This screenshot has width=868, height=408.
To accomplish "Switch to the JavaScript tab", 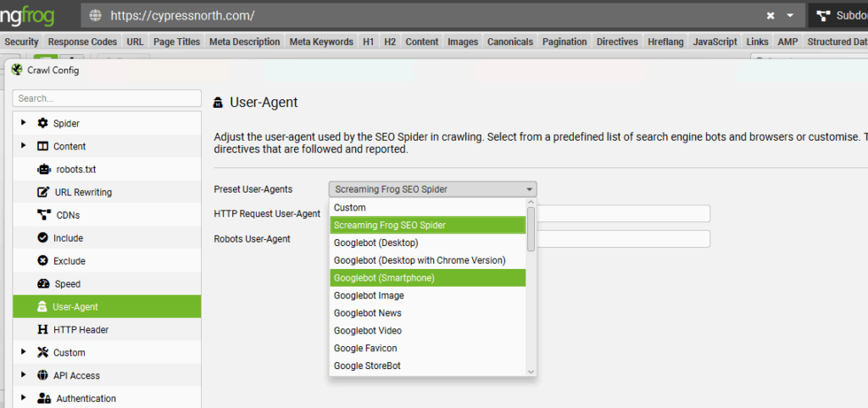I will [715, 42].
